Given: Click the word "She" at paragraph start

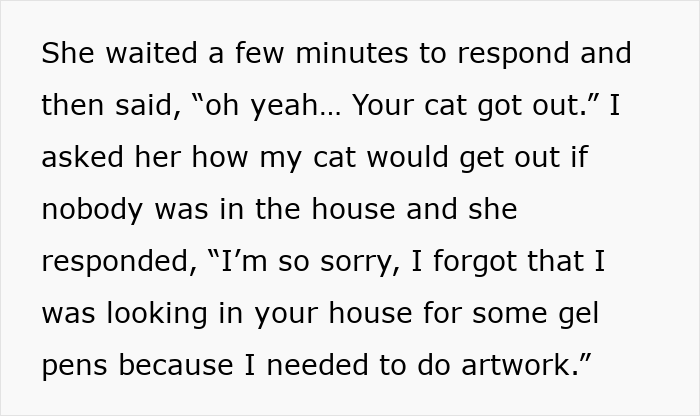Looking at the screenshot, I should pos(68,53).
